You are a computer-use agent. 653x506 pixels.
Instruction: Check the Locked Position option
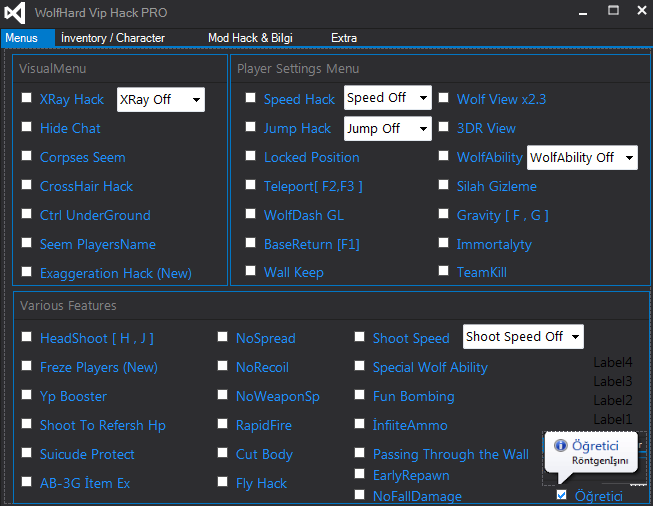pyautogui.click(x=250, y=156)
